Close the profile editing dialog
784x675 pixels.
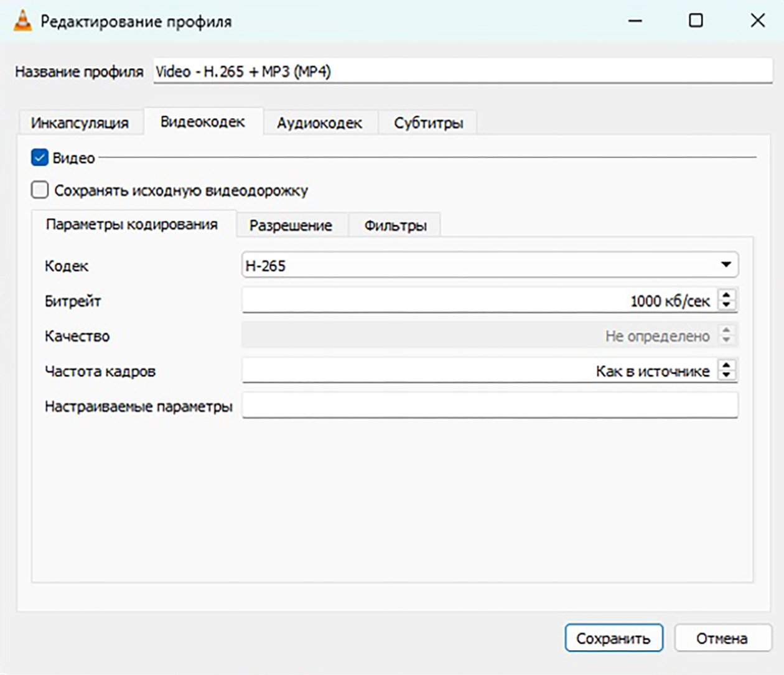(x=757, y=21)
